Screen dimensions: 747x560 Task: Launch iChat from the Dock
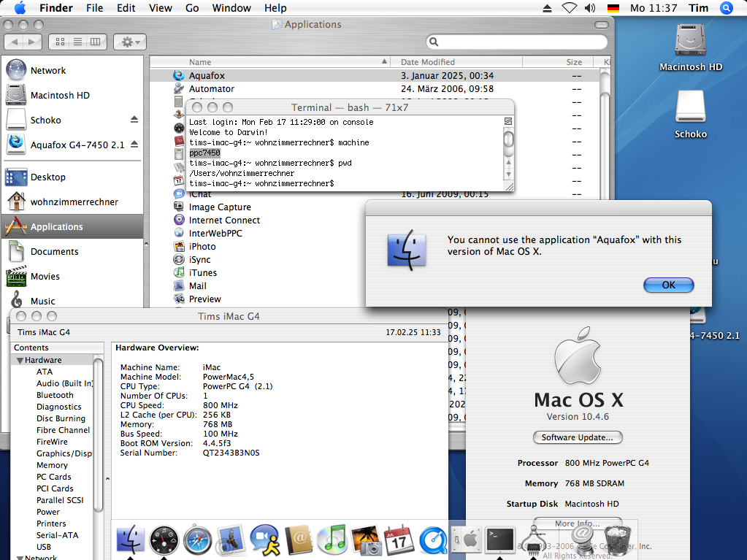click(265, 540)
